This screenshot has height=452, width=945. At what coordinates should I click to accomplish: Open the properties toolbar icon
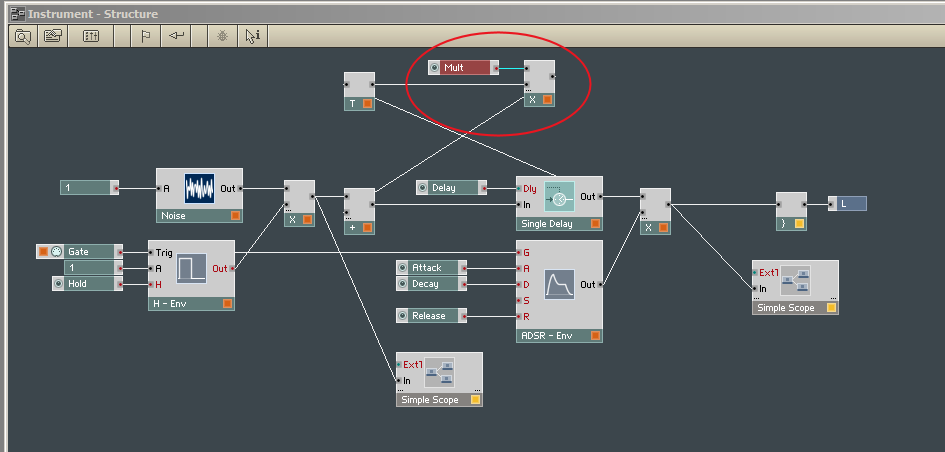coord(53,36)
